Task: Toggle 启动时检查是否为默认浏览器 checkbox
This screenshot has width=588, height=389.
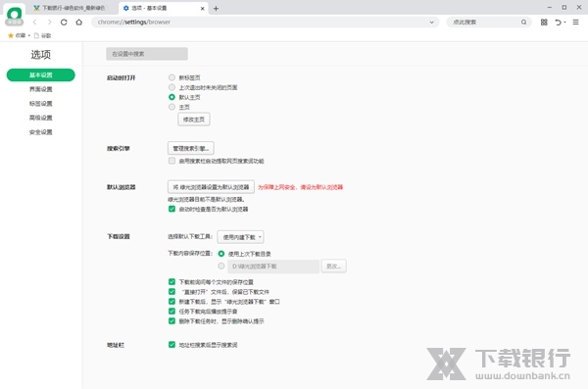Action: [171, 209]
